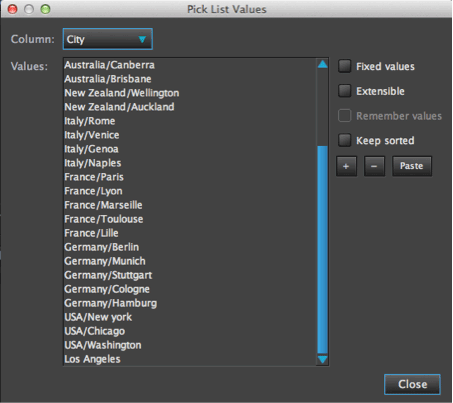Select Australia/Brisbane in values list
Image resolution: width=453 pixels, height=403 pixels.
190,79
